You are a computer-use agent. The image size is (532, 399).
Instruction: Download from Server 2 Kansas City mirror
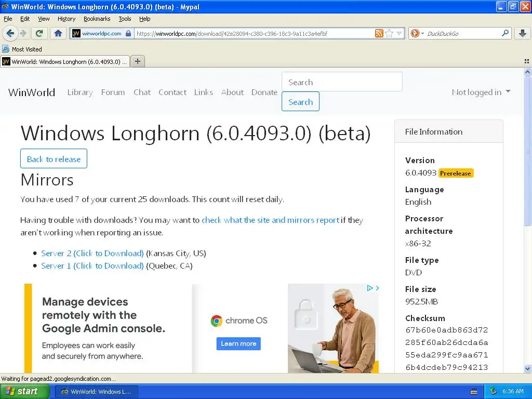(92, 254)
